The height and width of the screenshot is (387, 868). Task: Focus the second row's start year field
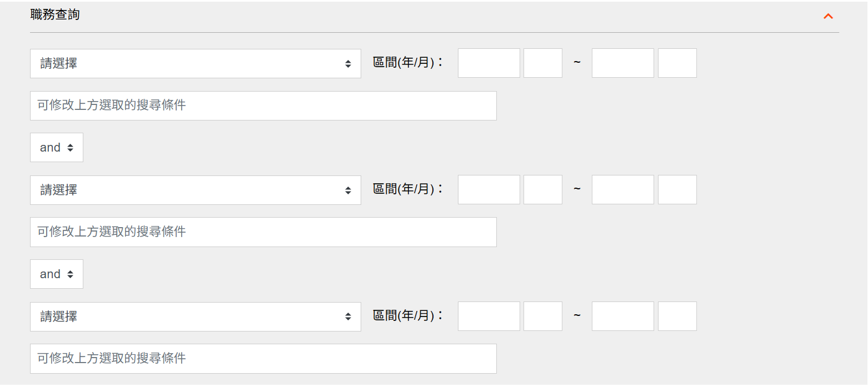[x=488, y=189]
